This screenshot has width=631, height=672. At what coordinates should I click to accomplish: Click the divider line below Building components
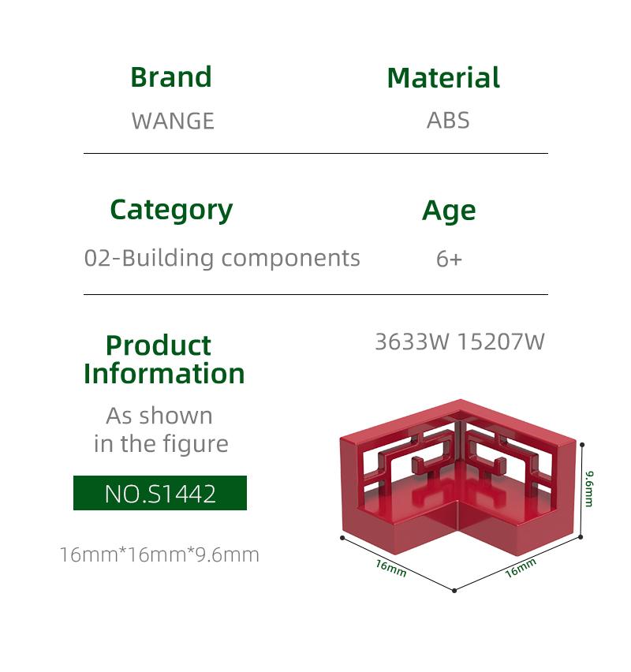click(x=315, y=294)
